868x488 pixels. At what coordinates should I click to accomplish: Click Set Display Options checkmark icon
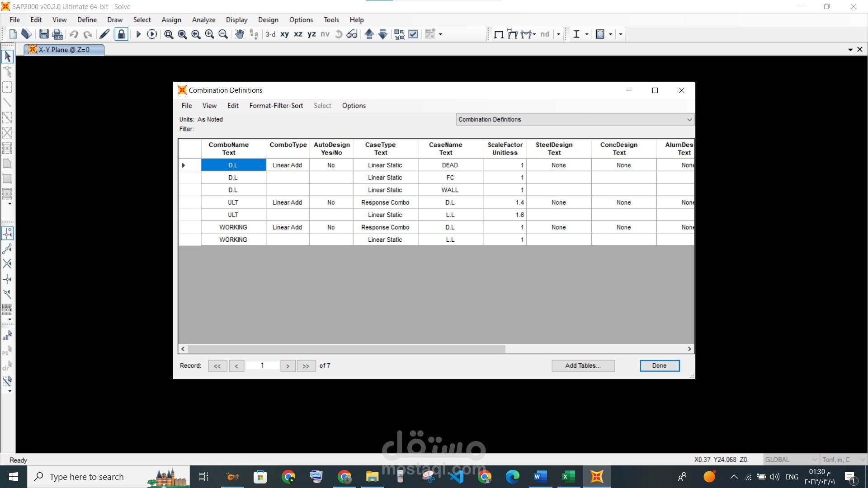(413, 34)
